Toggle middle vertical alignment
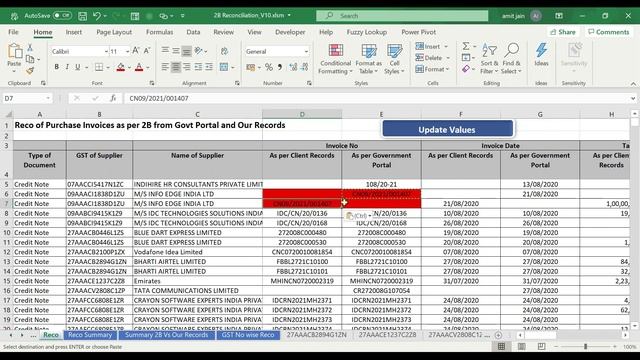The height and width of the screenshot is (360, 640). (176, 51)
